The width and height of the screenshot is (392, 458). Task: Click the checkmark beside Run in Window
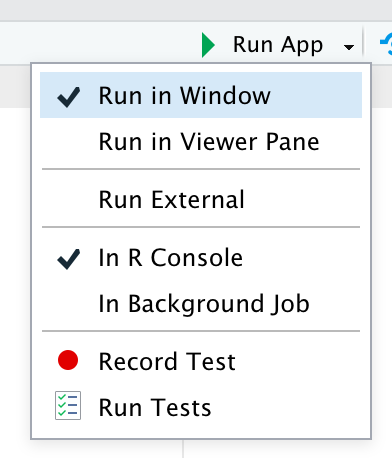coord(69,97)
